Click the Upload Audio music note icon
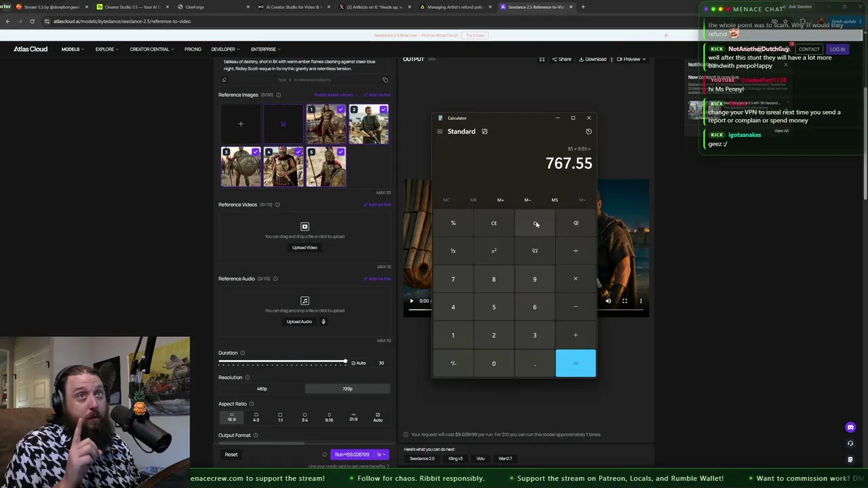The height and width of the screenshot is (488, 868). [x=304, y=300]
